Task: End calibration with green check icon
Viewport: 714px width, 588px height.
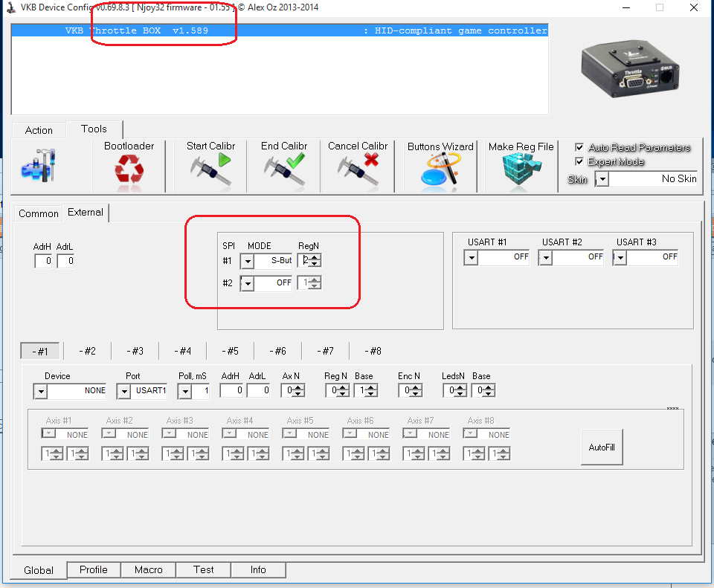Action: click(284, 170)
